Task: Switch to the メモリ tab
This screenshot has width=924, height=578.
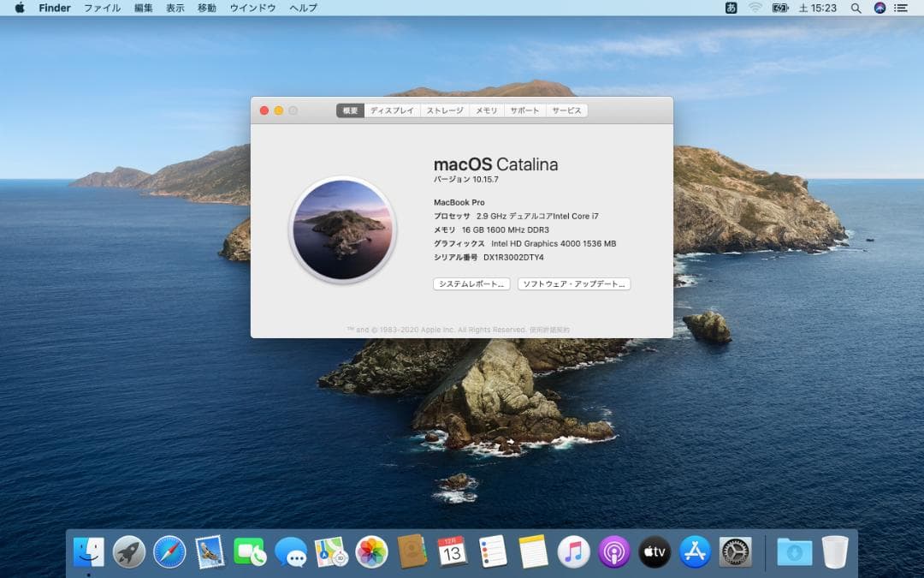Action: click(487, 110)
